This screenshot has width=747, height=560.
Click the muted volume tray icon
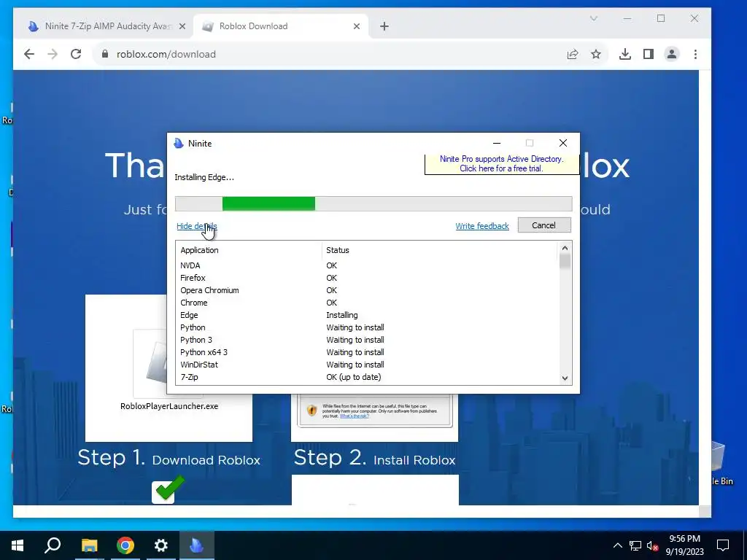point(652,545)
